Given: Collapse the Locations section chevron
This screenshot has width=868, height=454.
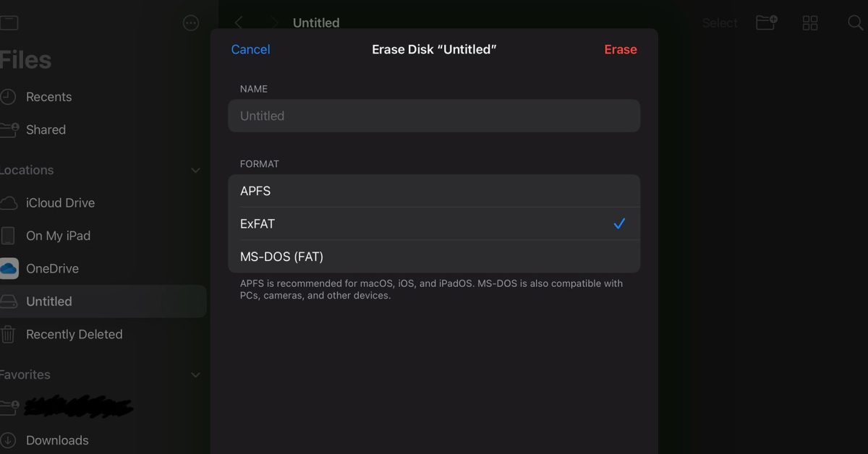Looking at the screenshot, I should click(x=195, y=171).
